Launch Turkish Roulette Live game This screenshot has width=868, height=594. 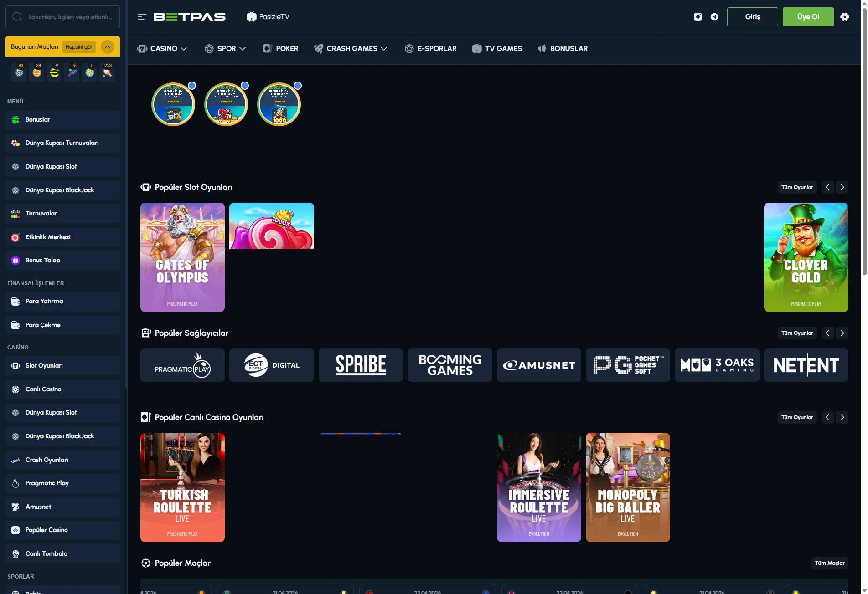tap(182, 487)
